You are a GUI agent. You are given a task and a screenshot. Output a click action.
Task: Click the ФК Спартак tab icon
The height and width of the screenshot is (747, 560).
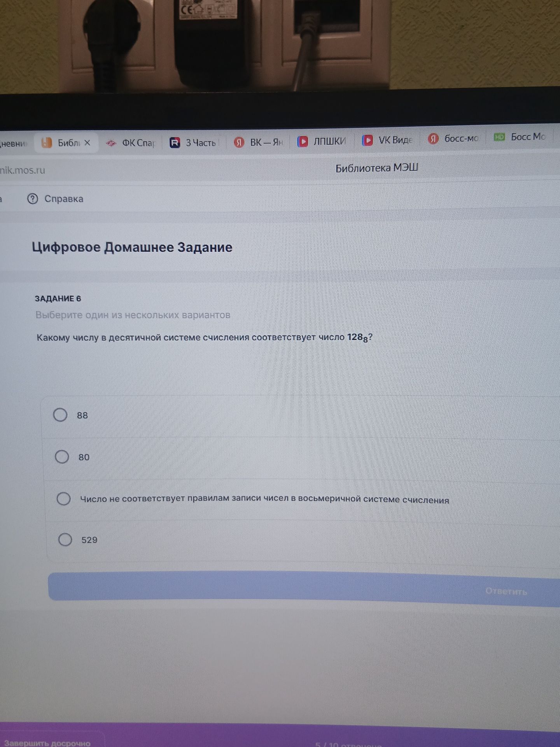(x=111, y=143)
